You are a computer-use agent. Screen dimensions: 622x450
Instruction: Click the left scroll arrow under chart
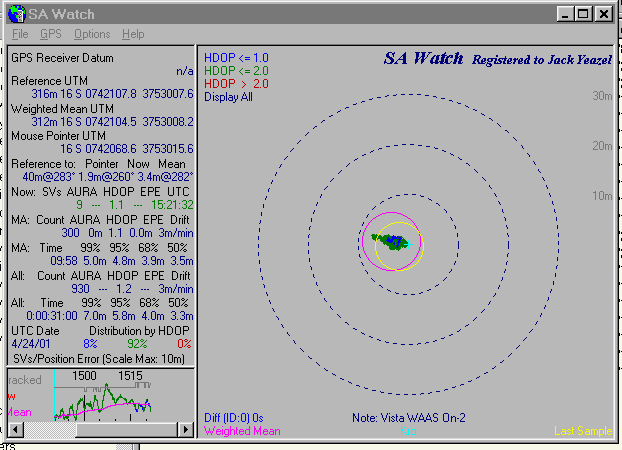(x=15, y=429)
